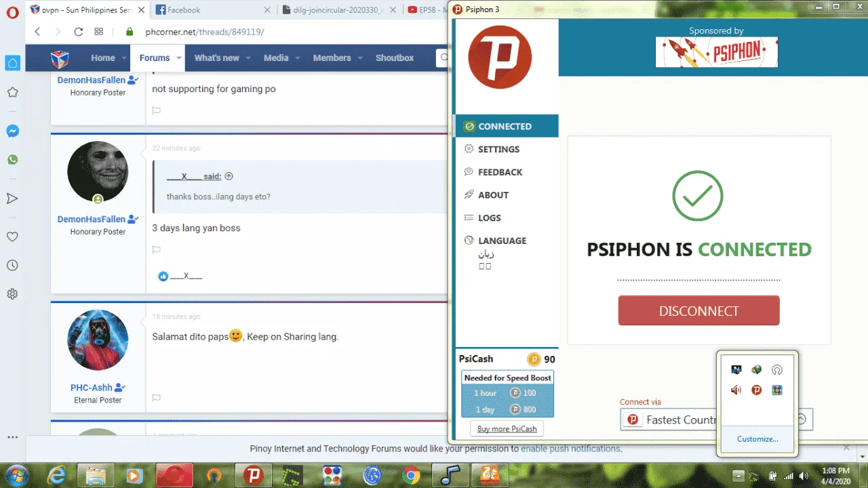Expand the Home menu dropdown arrow
This screenshot has width=868, height=488.
coord(125,58)
